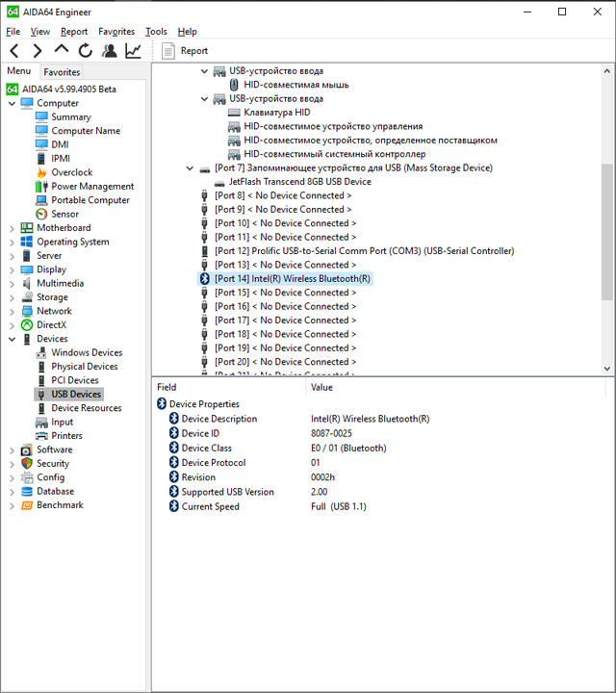Screen dimensions: 616x693
Task: Select the Sensor gauge icon
Action: point(41,214)
